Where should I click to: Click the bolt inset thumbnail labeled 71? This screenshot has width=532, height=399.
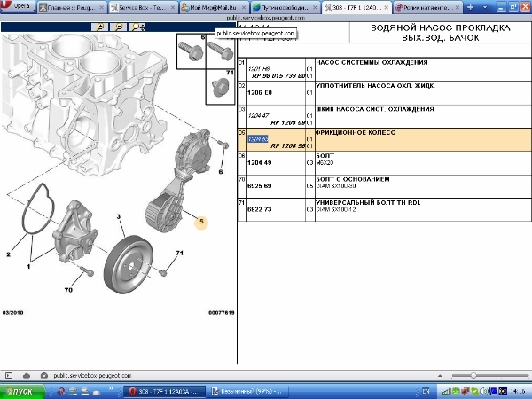220,87
